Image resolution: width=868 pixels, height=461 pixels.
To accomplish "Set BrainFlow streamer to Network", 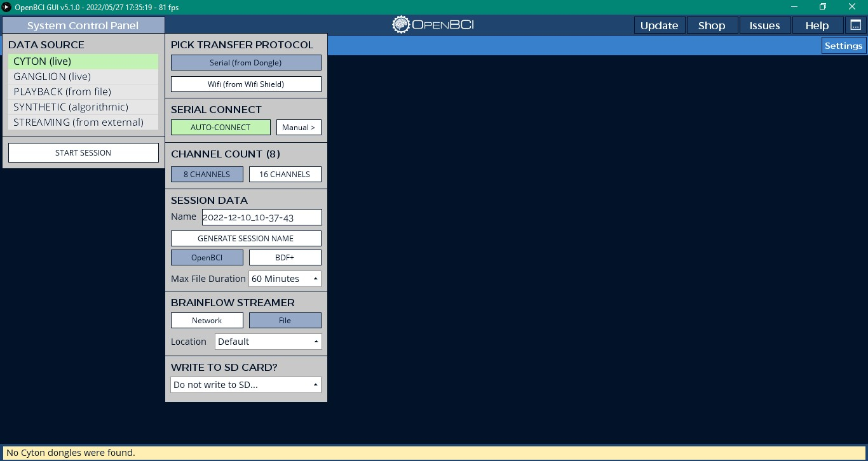I will (x=207, y=321).
